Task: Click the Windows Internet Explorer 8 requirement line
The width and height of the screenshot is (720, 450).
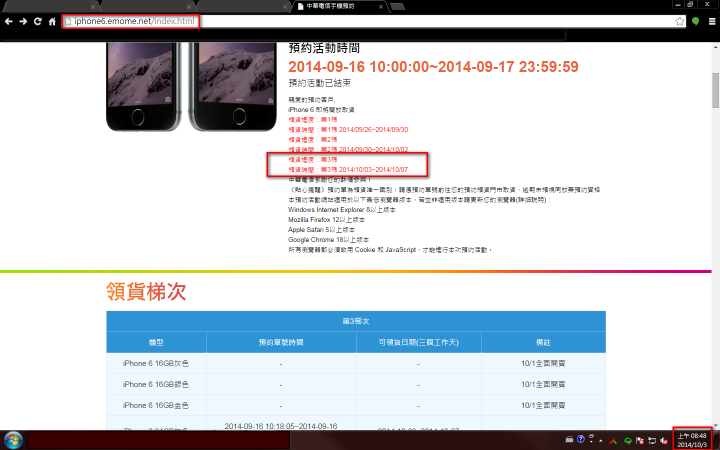Action: 342,209
